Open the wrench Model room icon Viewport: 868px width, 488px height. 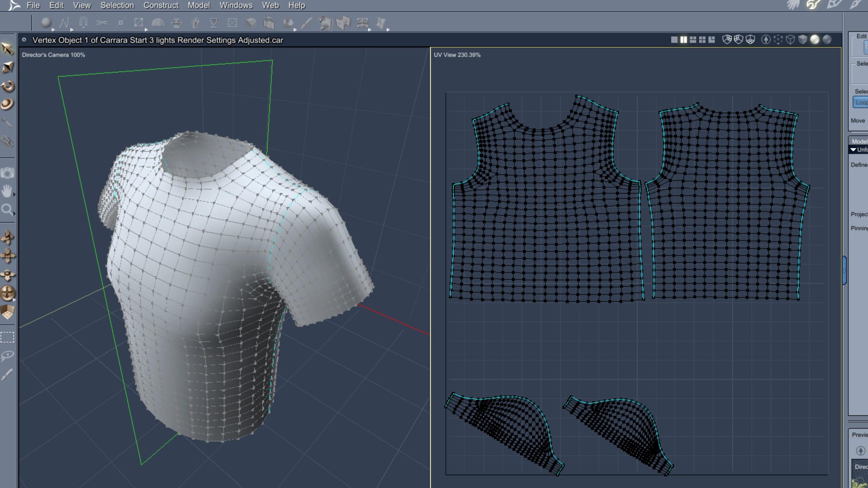pyautogui.click(x=813, y=5)
